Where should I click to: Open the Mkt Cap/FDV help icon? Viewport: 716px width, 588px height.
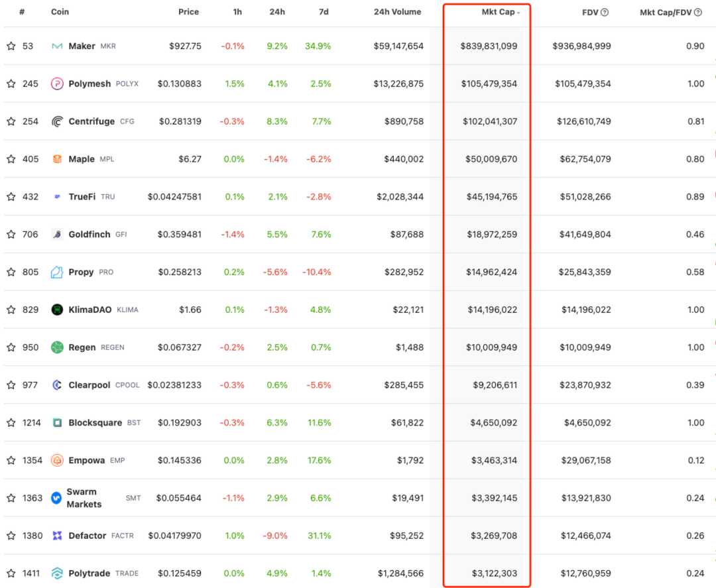697,13
